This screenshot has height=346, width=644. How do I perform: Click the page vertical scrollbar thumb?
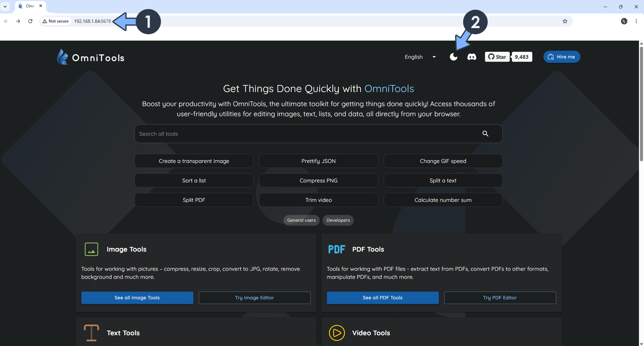pos(641,104)
